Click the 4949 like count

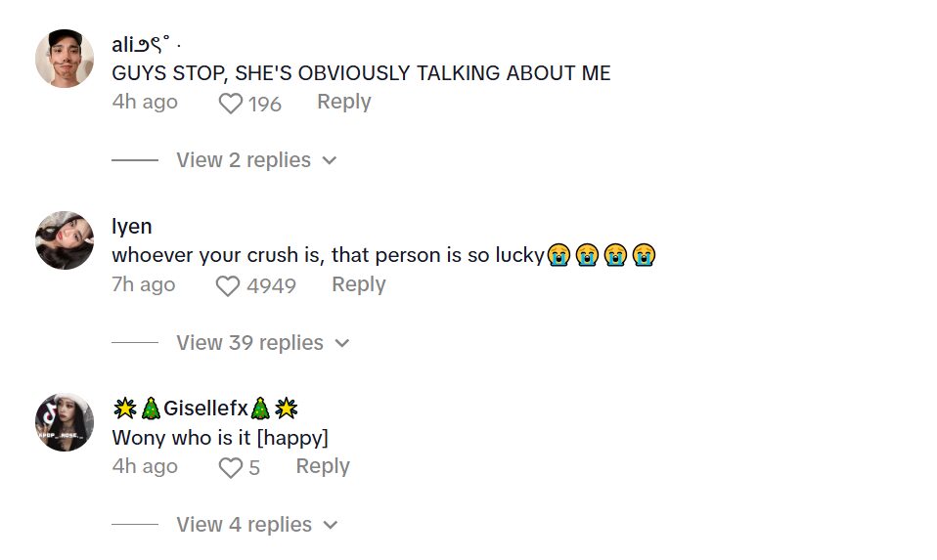pos(271,285)
